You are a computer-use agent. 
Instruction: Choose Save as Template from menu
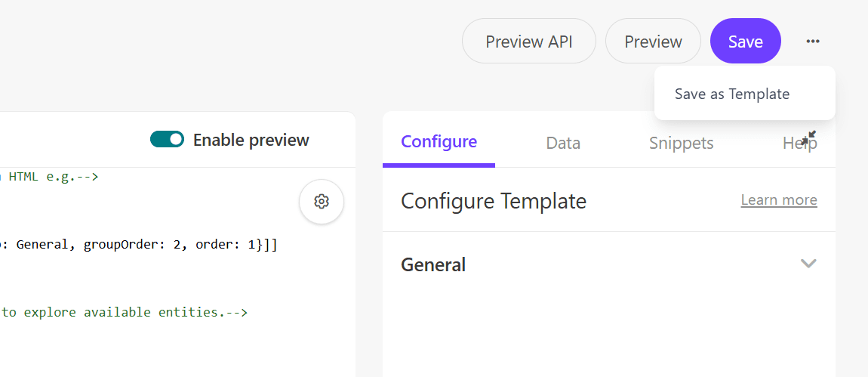(x=731, y=94)
